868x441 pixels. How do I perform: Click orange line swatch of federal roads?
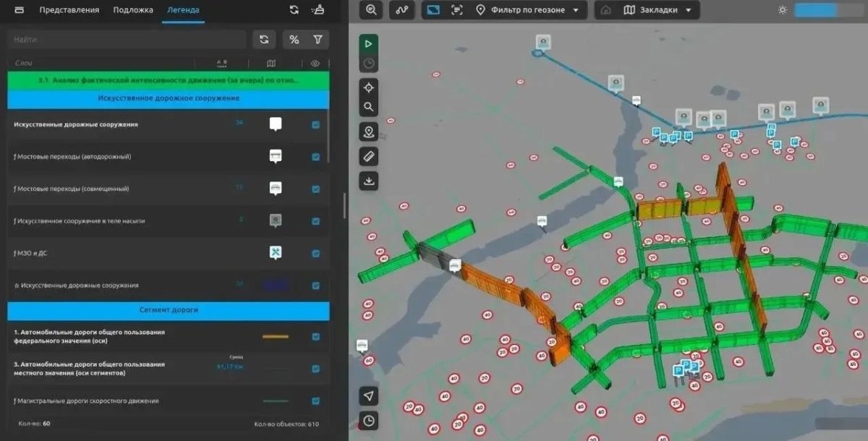point(275,336)
